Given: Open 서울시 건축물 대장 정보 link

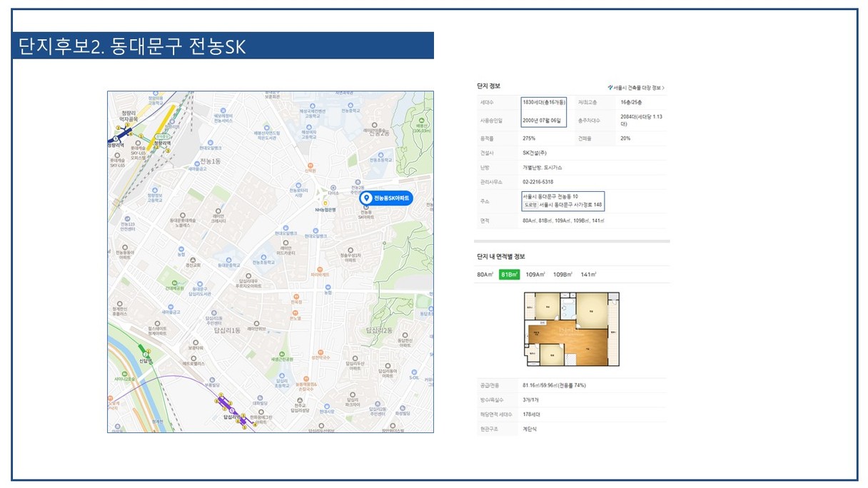Looking at the screenshot, I should click(636, 87).
